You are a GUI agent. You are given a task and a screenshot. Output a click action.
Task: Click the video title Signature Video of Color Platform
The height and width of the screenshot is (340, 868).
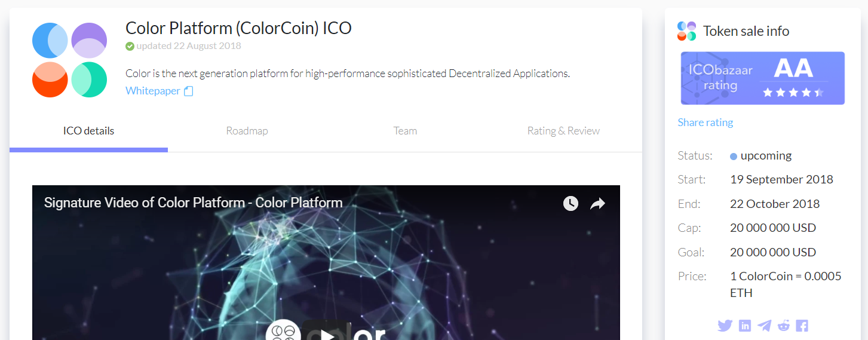[193, 203]
